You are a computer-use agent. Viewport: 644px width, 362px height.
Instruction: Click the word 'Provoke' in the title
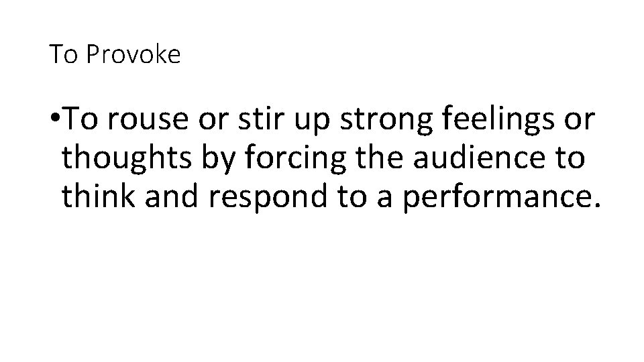133,55
